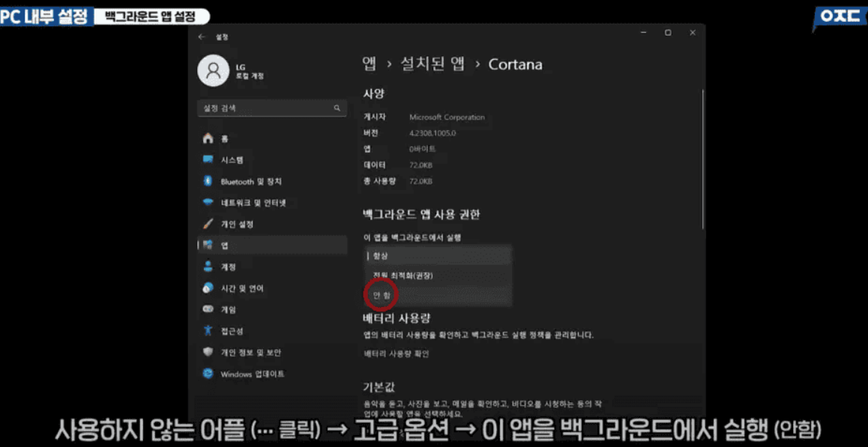Viewport: 868px width, 447px height.
Task: Maximize the Settings window
Action: [x=668, y=33]
